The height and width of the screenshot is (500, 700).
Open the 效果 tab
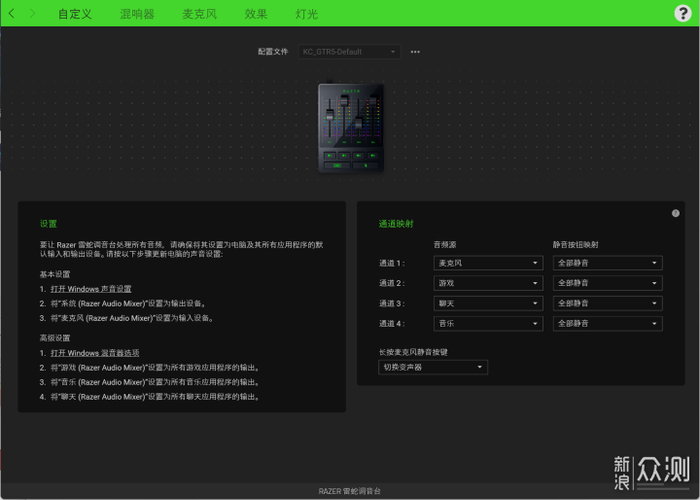[x=256, y=14]
